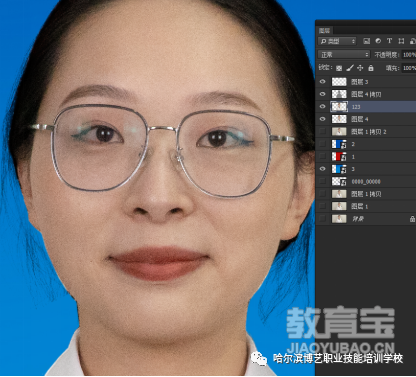Click the shape layer filter icon

(401, 41)
